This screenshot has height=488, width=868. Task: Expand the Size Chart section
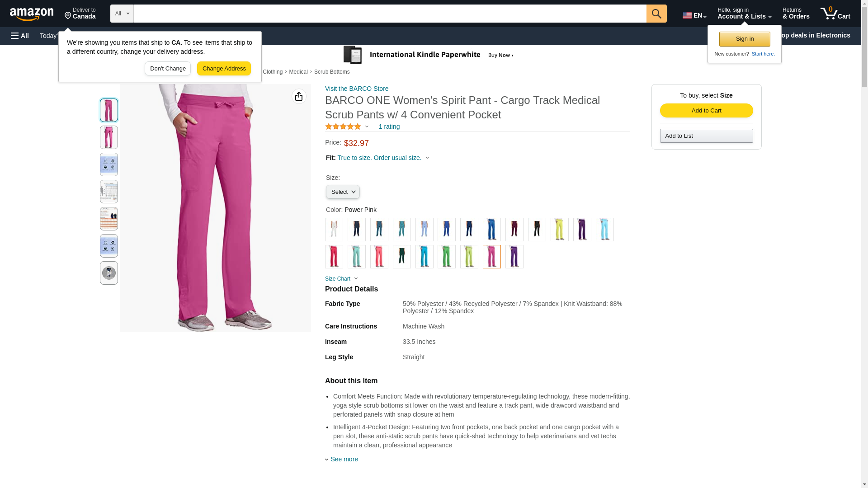341,279
